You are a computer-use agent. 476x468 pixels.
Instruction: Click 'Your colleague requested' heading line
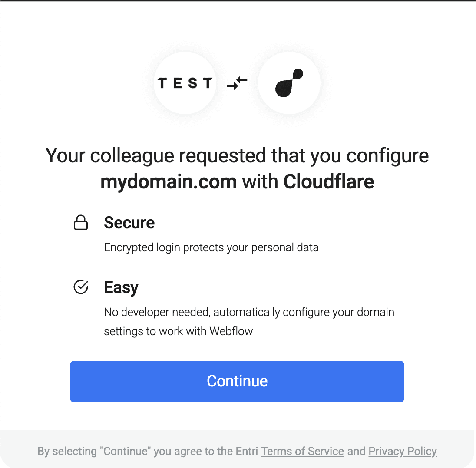237,155
